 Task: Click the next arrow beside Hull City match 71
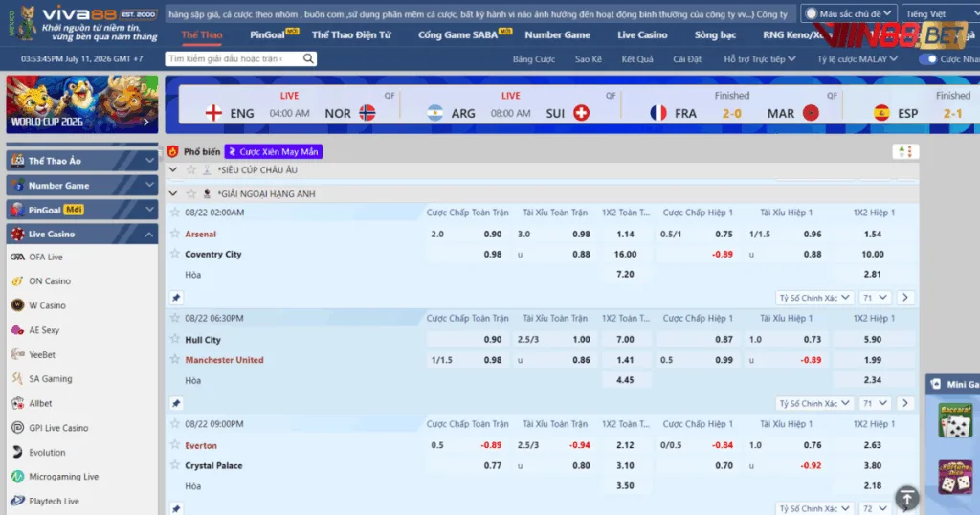pyautogui.click(x=905, y=403)
